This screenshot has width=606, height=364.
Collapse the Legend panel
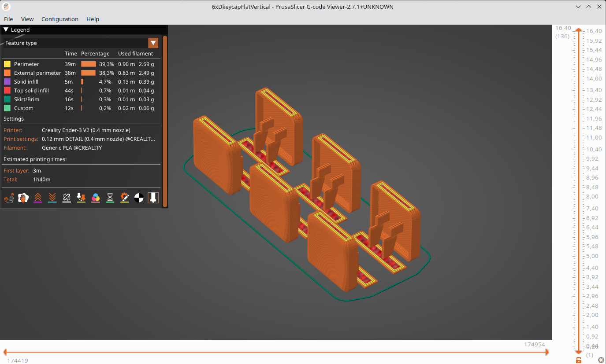(5, 29)
